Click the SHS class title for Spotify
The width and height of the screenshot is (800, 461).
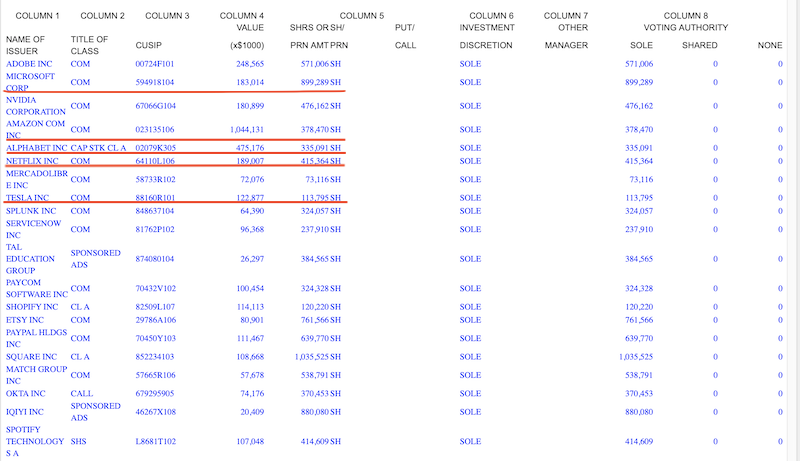pos(79,441)
